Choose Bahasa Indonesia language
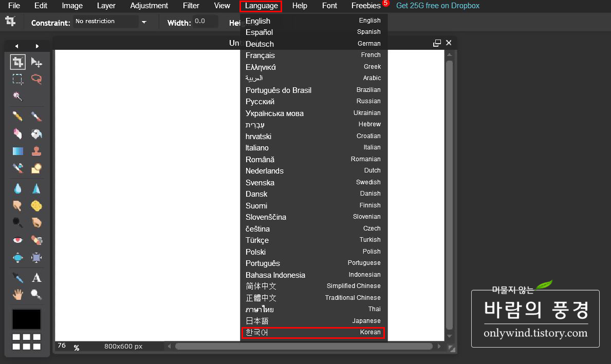 (x=313, y=275)
